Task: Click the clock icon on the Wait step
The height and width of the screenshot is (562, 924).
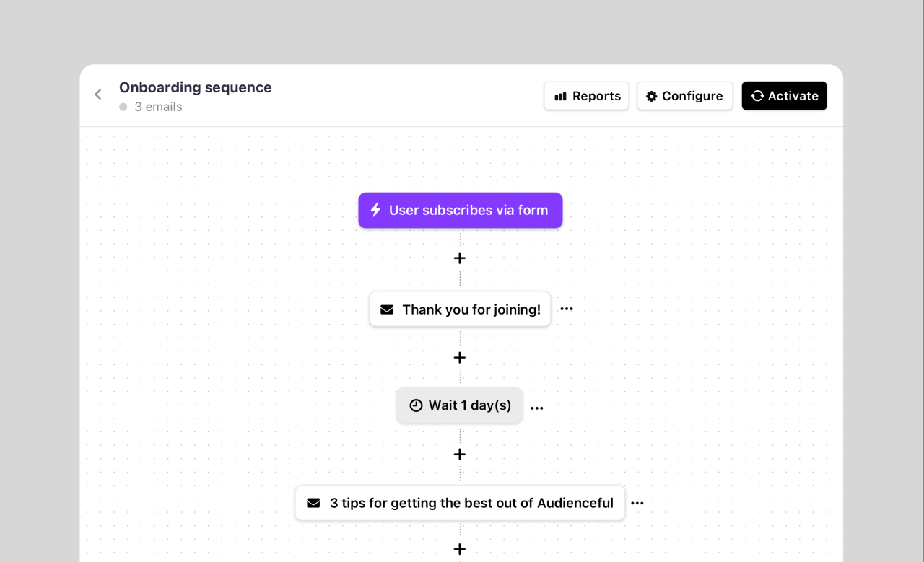Action: [x=417, y=405]
